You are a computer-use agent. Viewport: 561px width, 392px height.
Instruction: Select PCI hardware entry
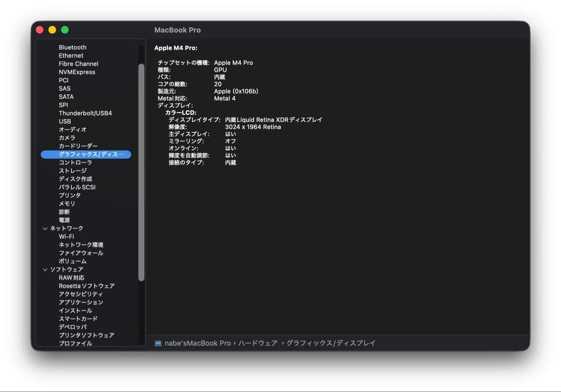(63, 80)
